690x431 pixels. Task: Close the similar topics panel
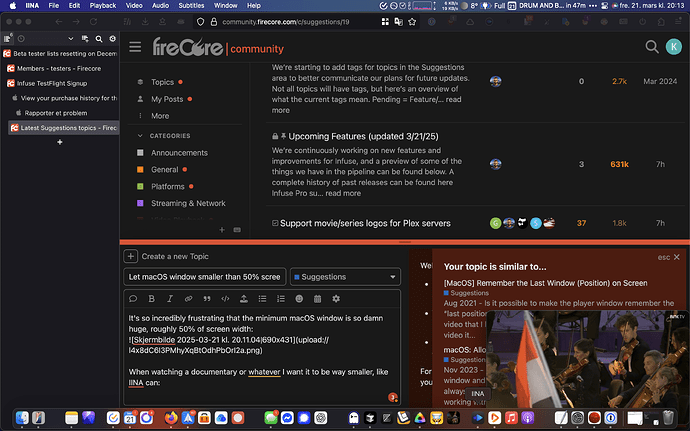pyautogui.click(x=676, y=257)
